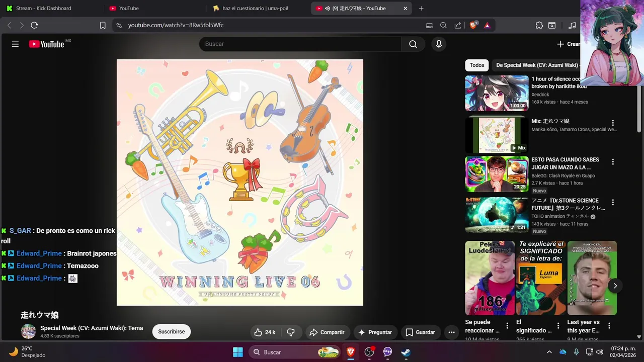
Task: Go back with the browser back arrow
Action: (x=9, y=25)
